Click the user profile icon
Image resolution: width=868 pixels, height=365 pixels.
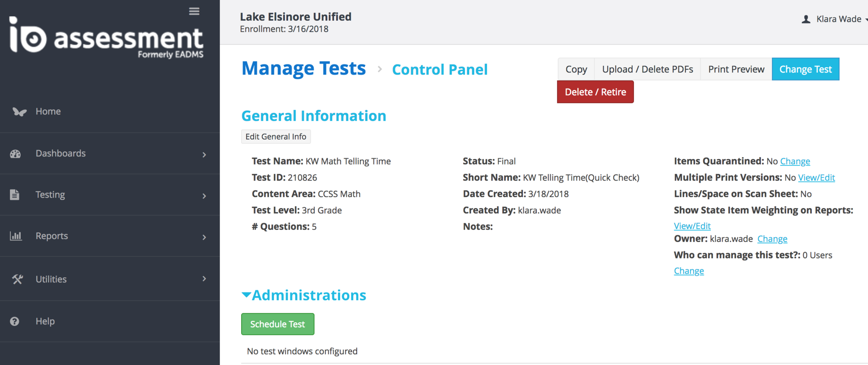tap(806, 20)
